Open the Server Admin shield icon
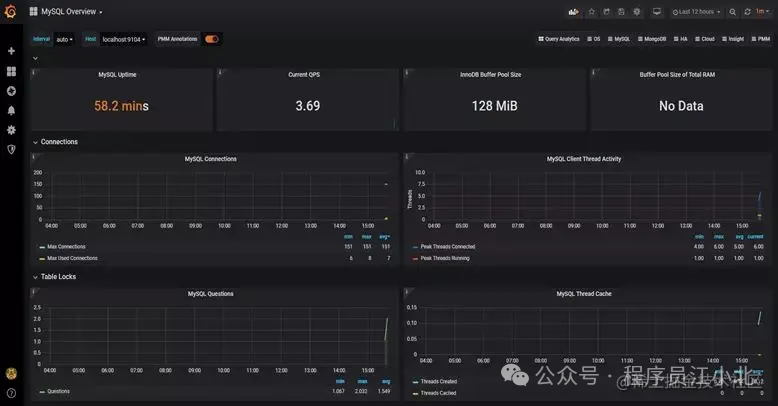 tap(11, 149)
